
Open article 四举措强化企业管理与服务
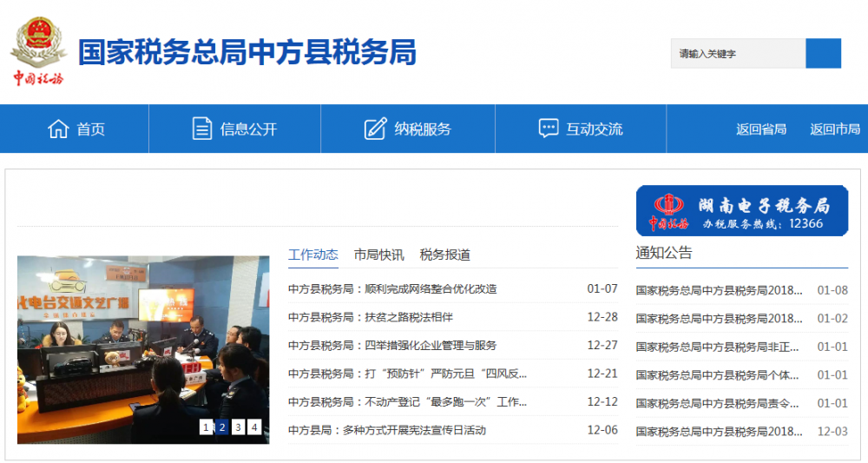click(x=392, y=345)
